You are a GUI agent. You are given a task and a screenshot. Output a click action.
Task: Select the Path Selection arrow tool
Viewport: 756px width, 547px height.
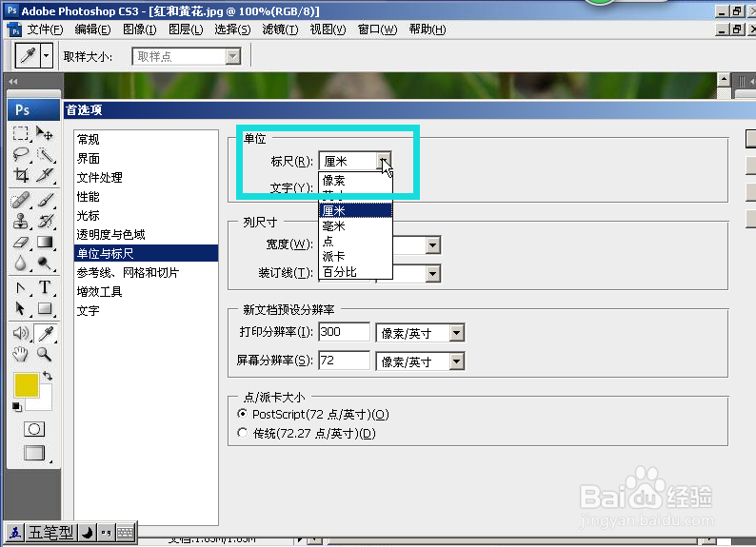[x=20, y=308]
